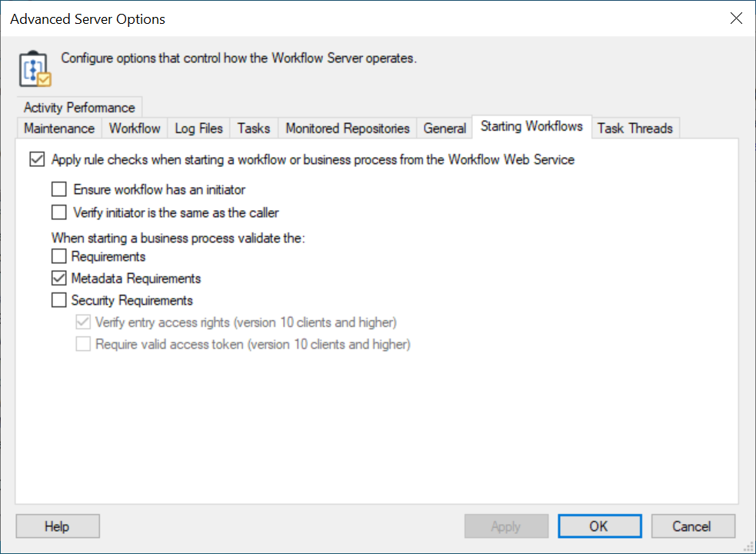Viewport: 756px width, 554px height.
Task: Switch to the Activity Performance tab
Action: pyautogui.click(x=79, y=108)
